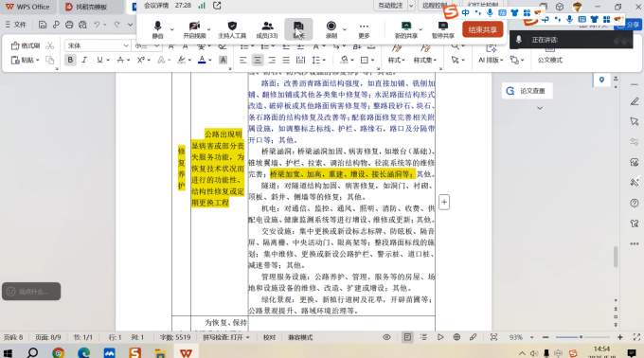Align paragraph text to the left
Image resolution: width=644 pixels, height=358 pixels.
(x=243, y=60)
